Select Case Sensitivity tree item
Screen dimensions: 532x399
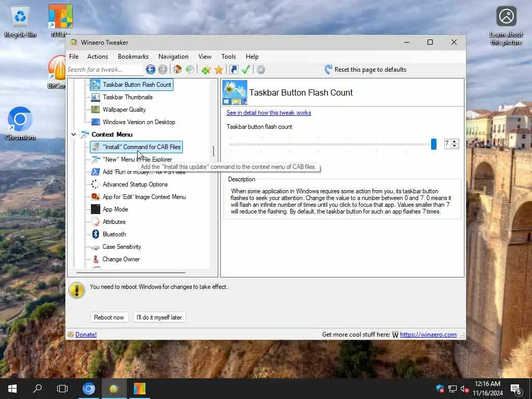(x=122, y=247)
